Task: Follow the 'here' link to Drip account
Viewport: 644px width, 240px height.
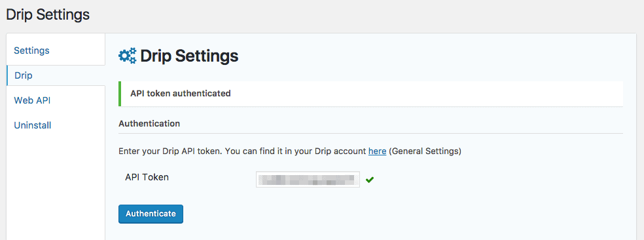Action: 377,151
